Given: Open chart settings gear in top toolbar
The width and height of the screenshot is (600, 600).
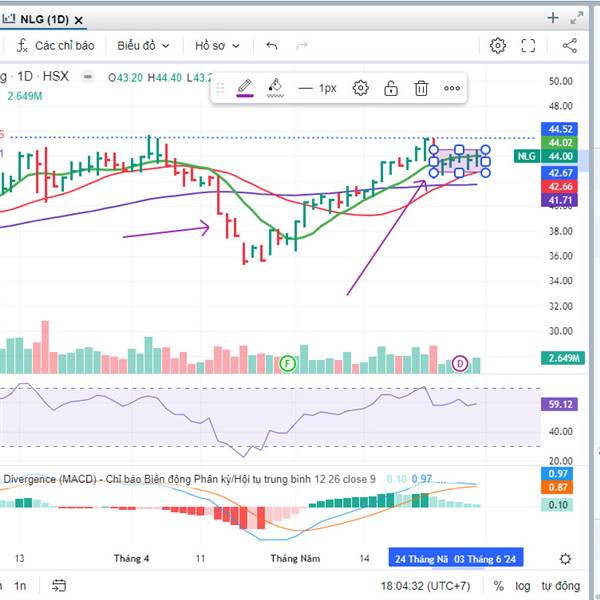Looking at the screenshot, I should click(497, 46).
